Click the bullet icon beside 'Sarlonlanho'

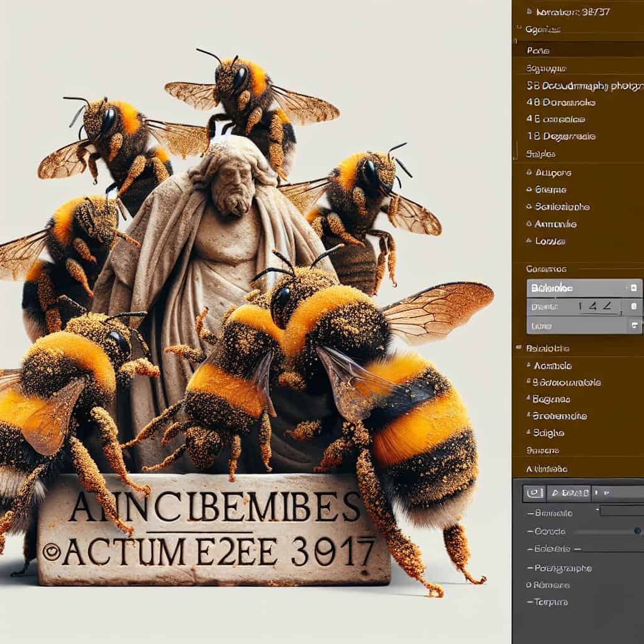(x=530, y=206)
